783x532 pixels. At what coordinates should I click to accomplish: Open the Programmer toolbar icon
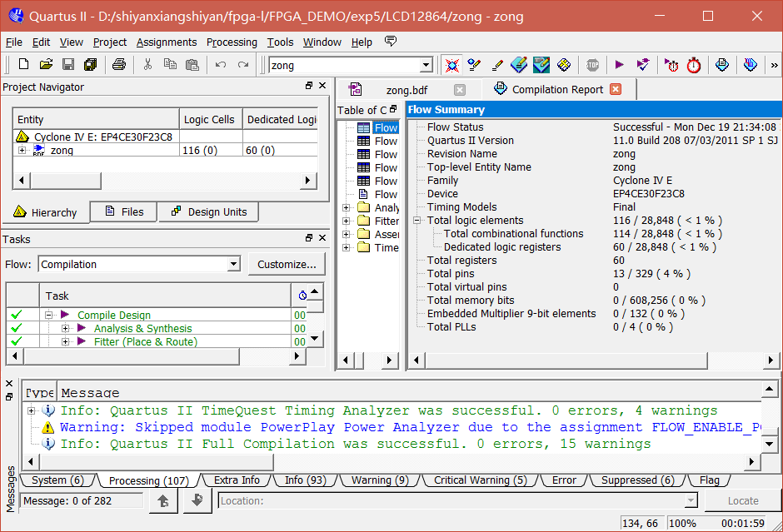[x=750, y=64]
